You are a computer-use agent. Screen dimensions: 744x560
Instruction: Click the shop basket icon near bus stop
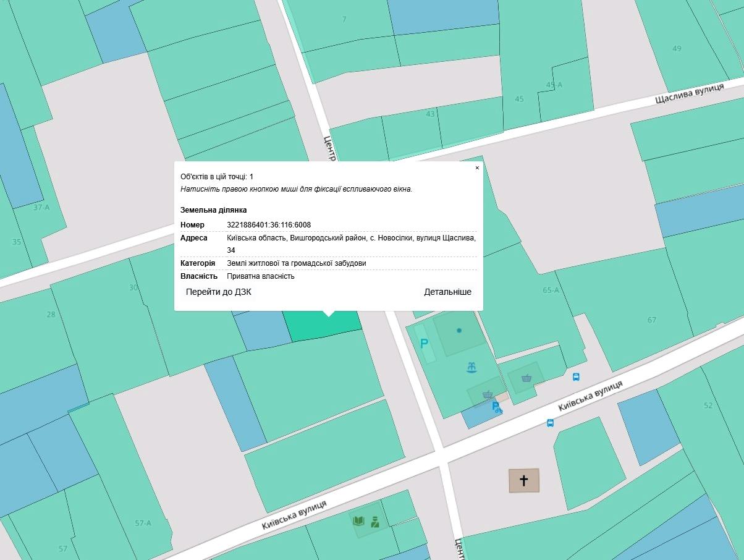(526, 378)
